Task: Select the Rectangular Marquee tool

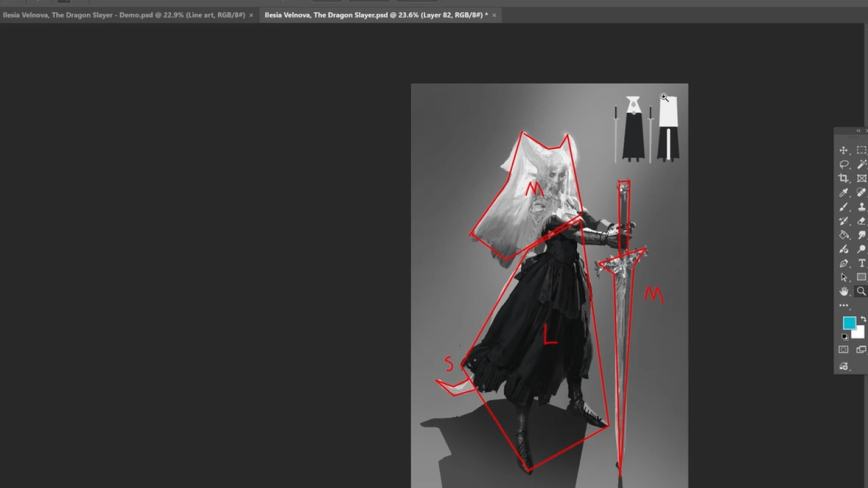Action: 861,150
